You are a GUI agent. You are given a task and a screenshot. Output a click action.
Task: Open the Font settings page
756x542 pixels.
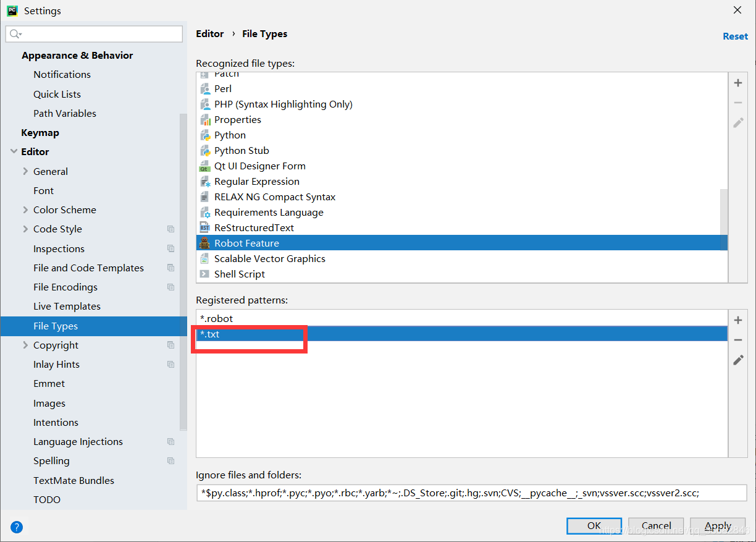tap(43, 191)
